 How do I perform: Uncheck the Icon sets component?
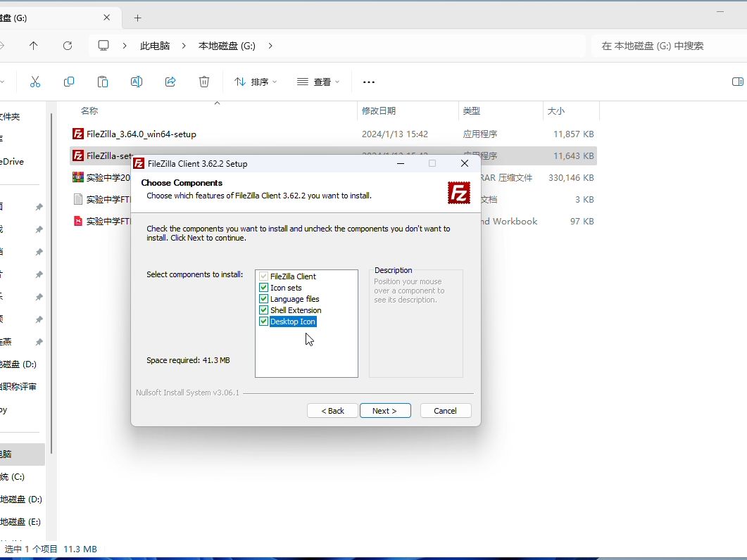(263, 288)
